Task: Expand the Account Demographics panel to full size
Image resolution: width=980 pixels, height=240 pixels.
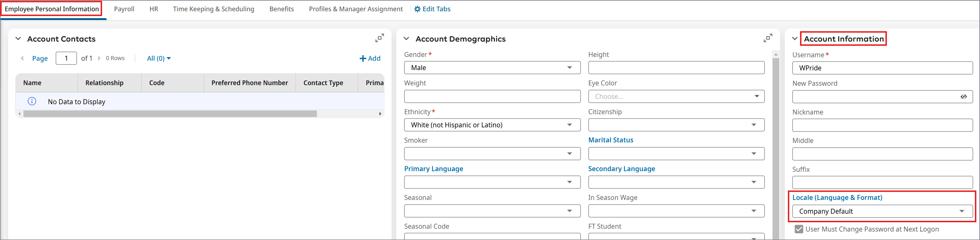Action: pos(768,38)
